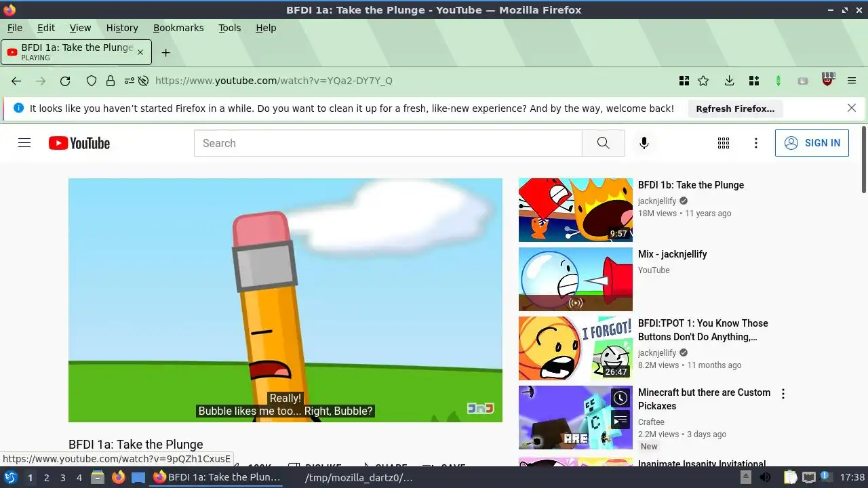Click jacknjellify channel name under BFDI 1b
868x488 pixels.
click(x=657, y=201)
